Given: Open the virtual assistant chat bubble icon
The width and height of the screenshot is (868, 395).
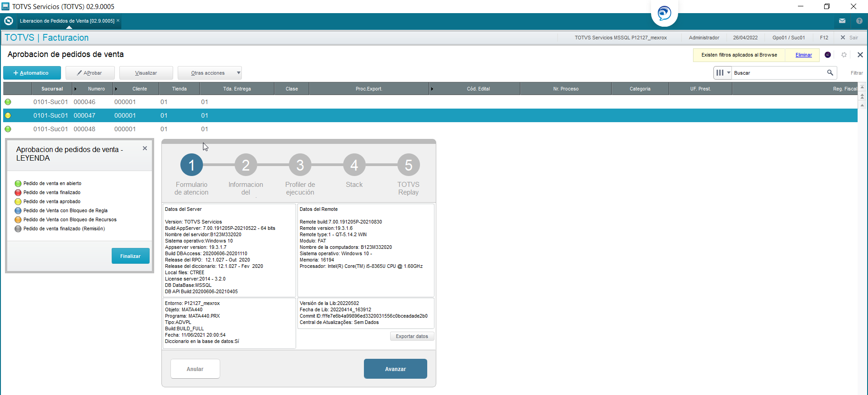Looking at the screenshot, I should [x=664, y=13].
